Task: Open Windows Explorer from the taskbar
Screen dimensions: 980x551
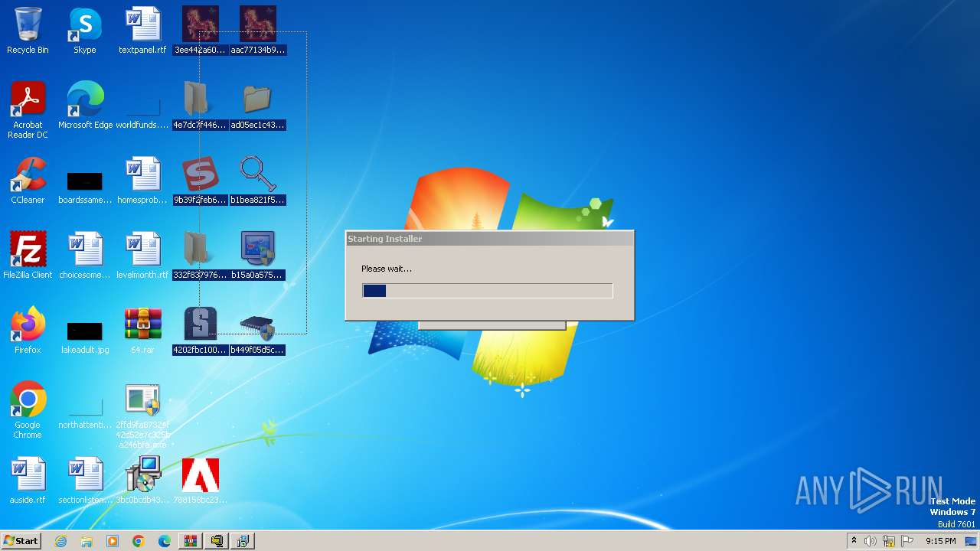Action: [87, 541]
